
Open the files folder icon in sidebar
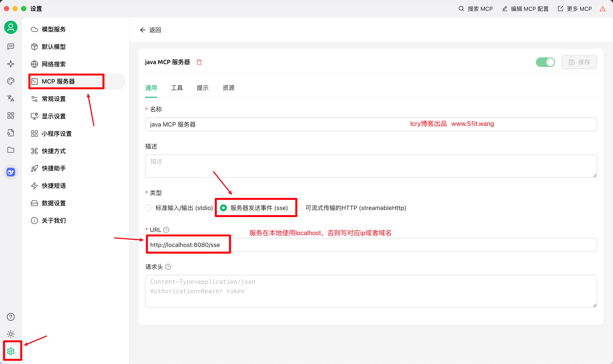11,150
